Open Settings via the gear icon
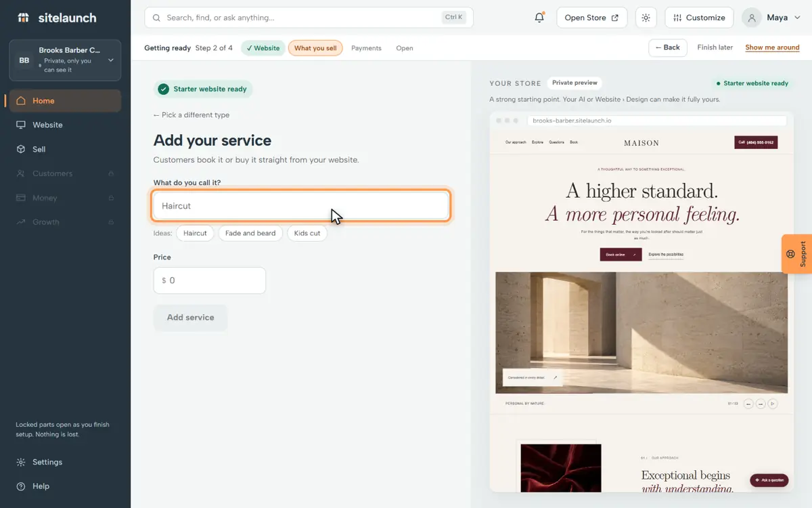 (21, 462)
